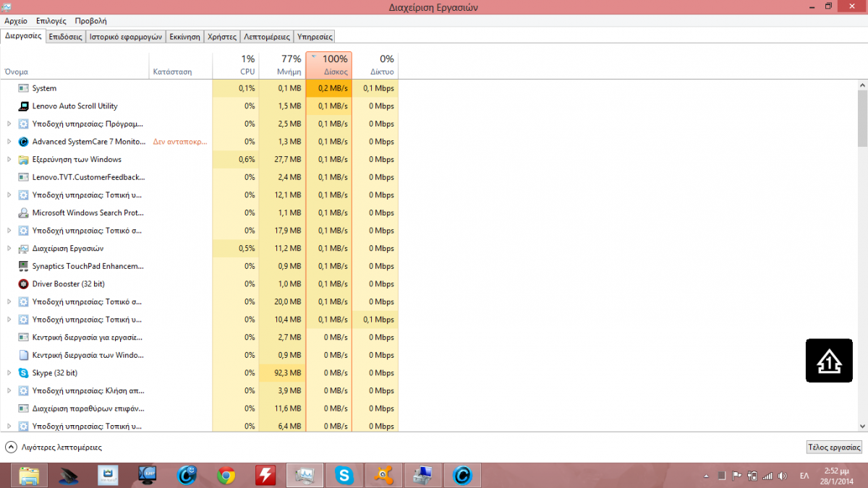Switch to the Χρήστες tab
The image size is (868, 488).
click(x=222, y=36)
